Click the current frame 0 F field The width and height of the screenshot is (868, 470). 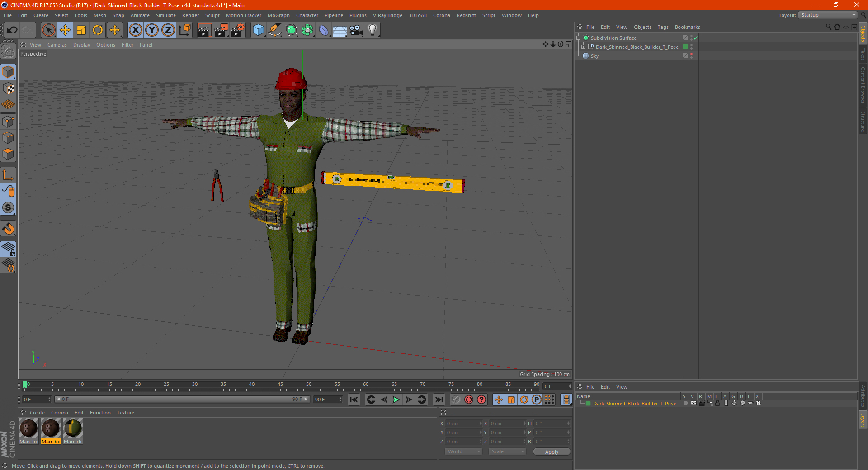[x=37, y=399]
